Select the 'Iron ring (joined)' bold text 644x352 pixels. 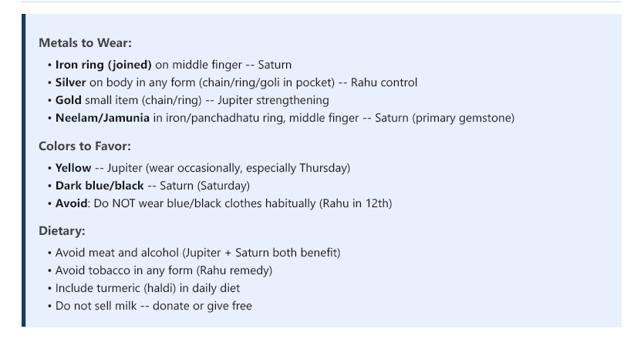103,65
